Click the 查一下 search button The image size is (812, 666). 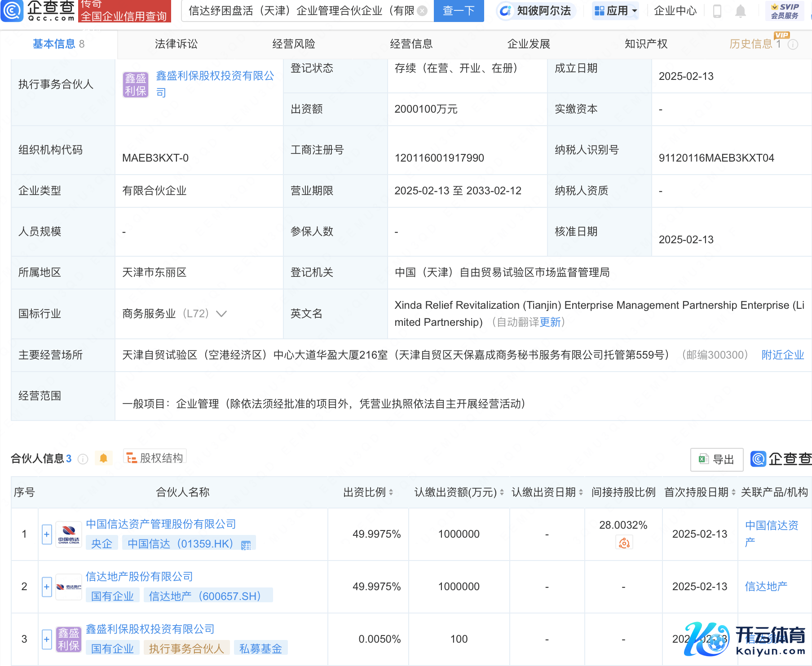pyautogui.click(x=459, y=11)
